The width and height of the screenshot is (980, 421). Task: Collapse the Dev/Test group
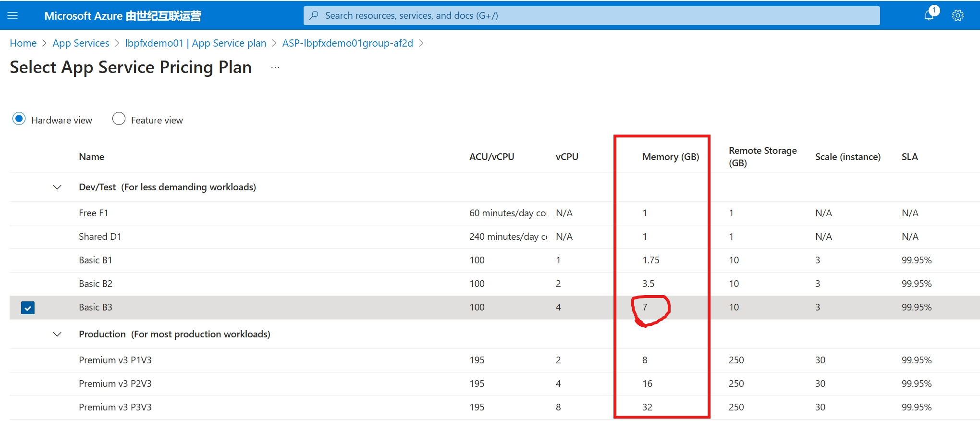[x=57, y=187]
